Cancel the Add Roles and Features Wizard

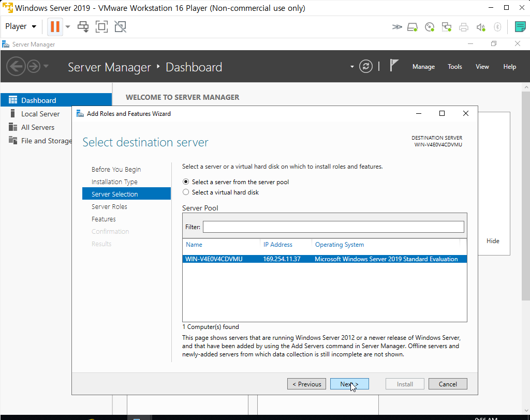click(448, 384)
